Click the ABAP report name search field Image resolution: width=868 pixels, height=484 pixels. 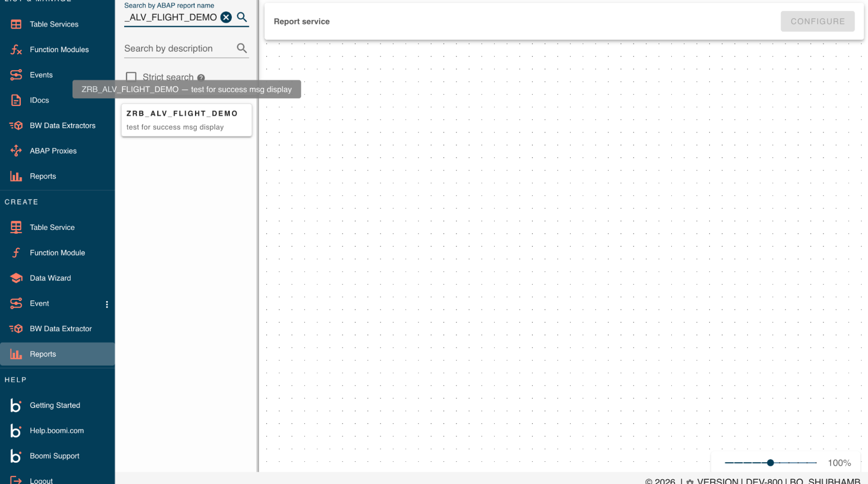coord(172,17)
